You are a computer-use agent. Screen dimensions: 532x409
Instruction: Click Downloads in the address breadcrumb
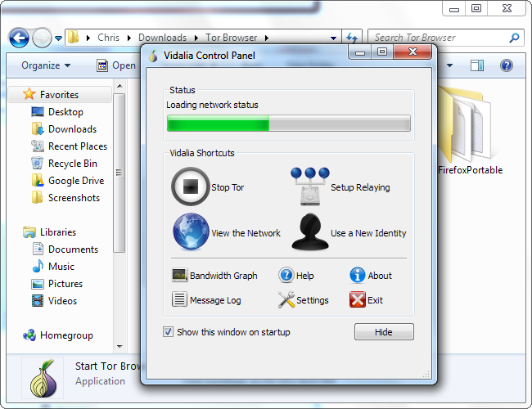pyautogui.click(x=163, y=38)
